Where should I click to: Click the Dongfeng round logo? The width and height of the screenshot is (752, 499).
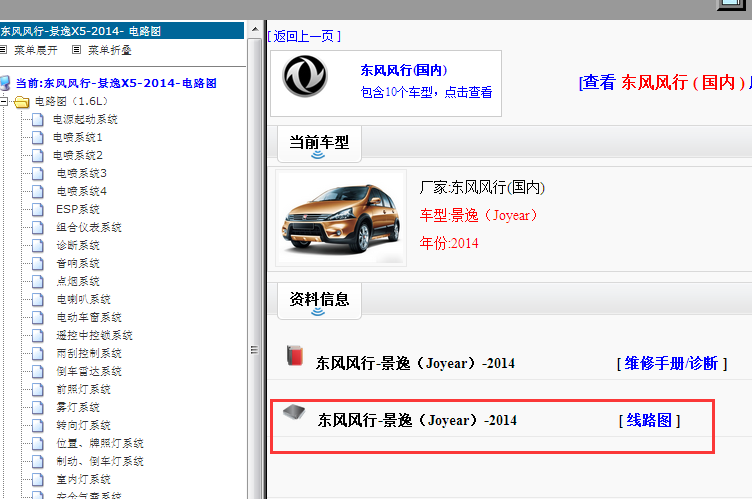(305, 76)
